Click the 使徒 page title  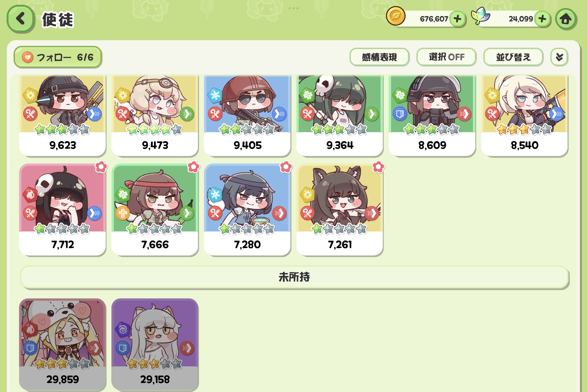coord(58,20)
